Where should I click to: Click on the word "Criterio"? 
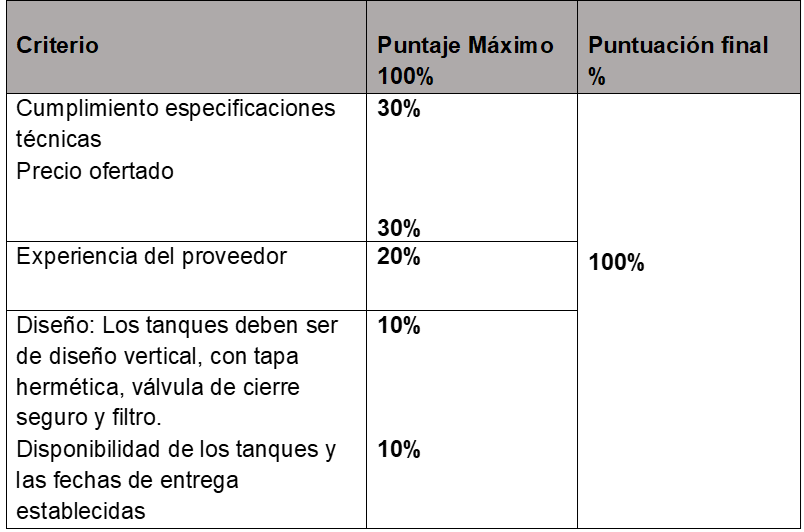tap(57, 46)
